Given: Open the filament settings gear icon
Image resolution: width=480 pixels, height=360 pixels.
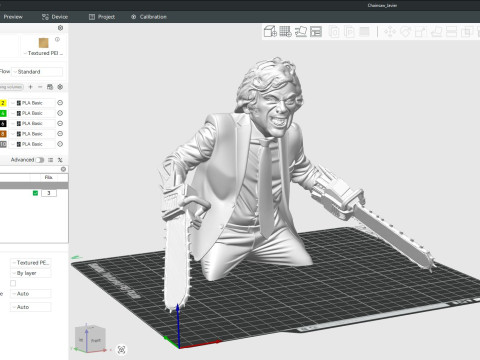Looking at the screenshot, I should [x=60, y=87].
